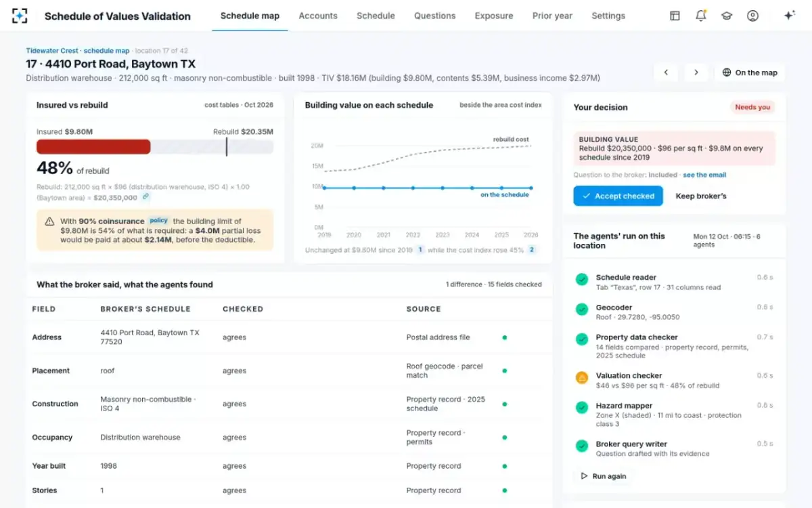Open the see the email link

pos(704,175)
